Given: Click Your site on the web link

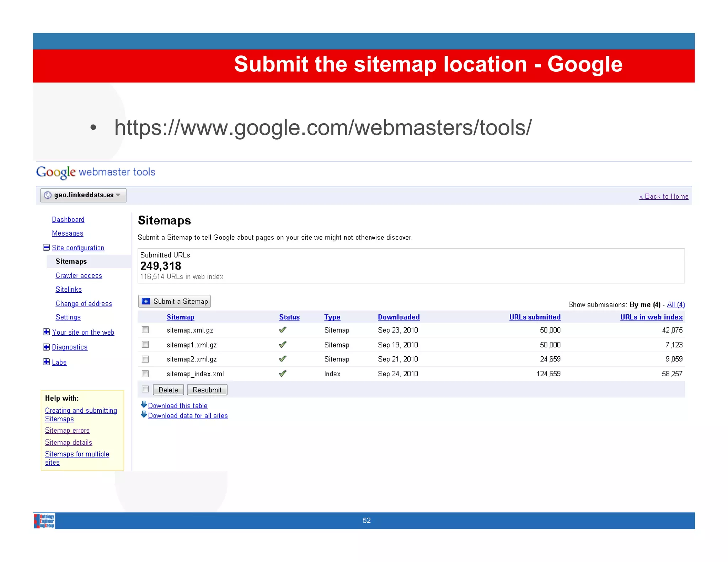Looking at the screenshot, I should pos(83,333).
